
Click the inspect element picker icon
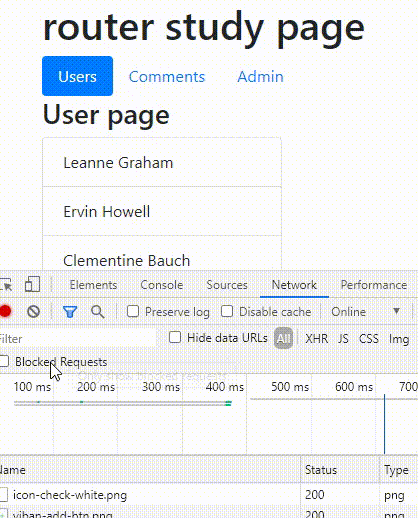[x=6, y=285]
